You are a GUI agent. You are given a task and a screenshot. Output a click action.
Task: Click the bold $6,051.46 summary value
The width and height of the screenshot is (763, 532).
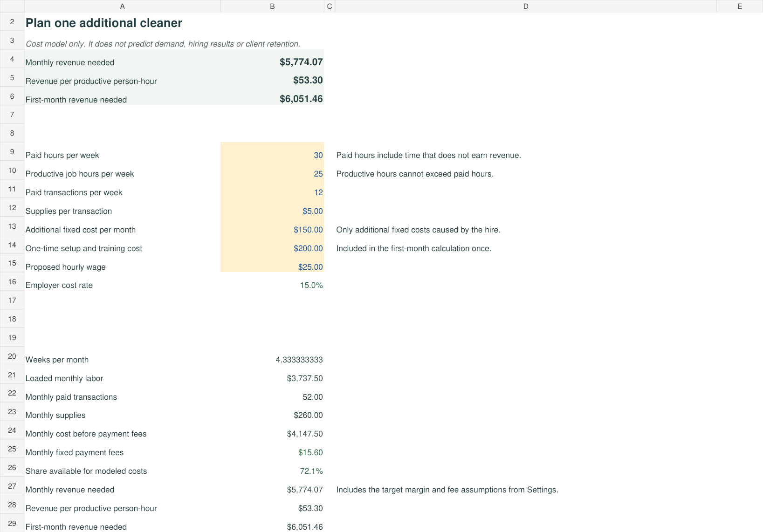tap(272, 96)
